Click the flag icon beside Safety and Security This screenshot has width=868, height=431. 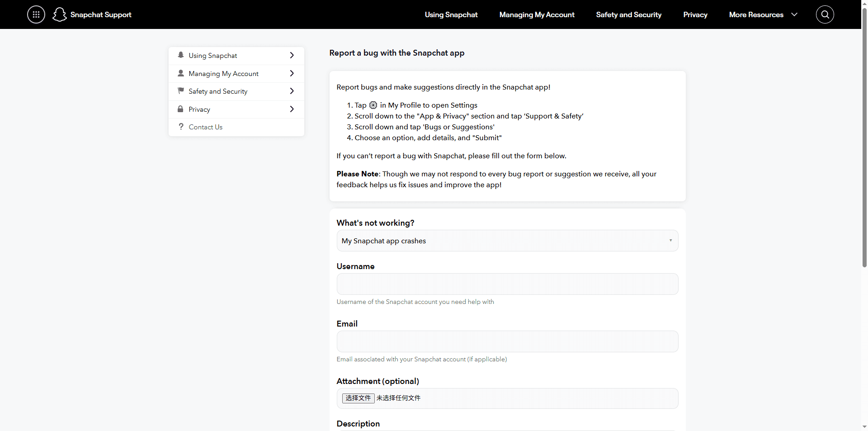(181, 91)
